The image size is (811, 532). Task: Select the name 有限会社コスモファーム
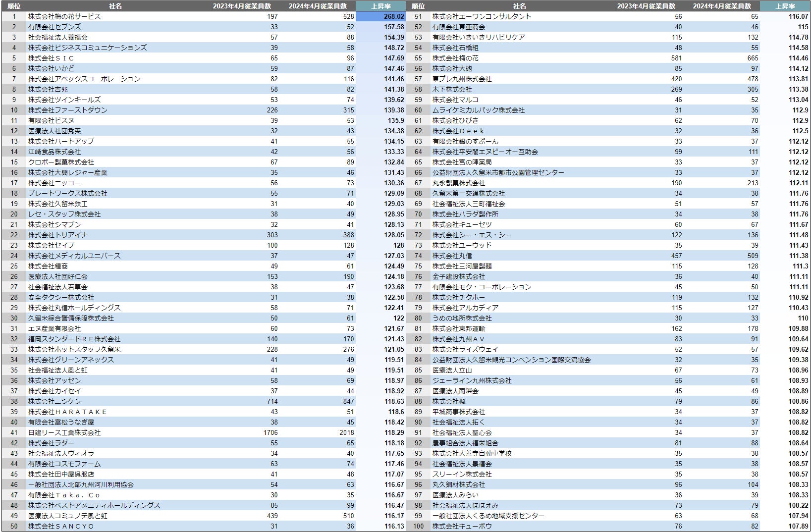pyautogui.click(x=64, y=464)
